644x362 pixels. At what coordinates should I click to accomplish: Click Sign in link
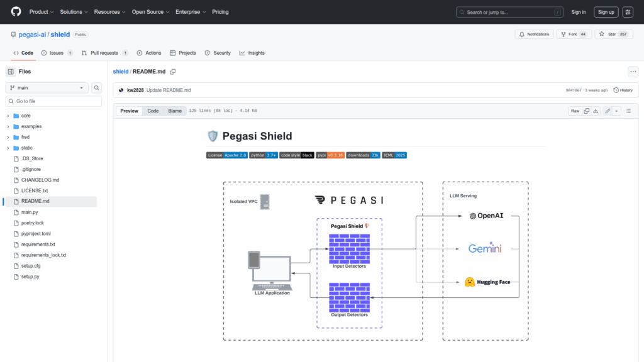tap(579, 12)
